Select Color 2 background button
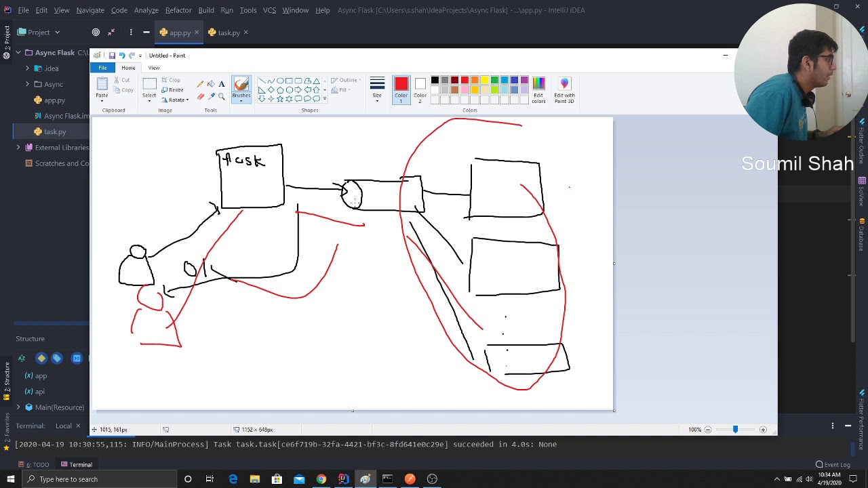Viewport: 868px width, 488px height. (420, 89)
